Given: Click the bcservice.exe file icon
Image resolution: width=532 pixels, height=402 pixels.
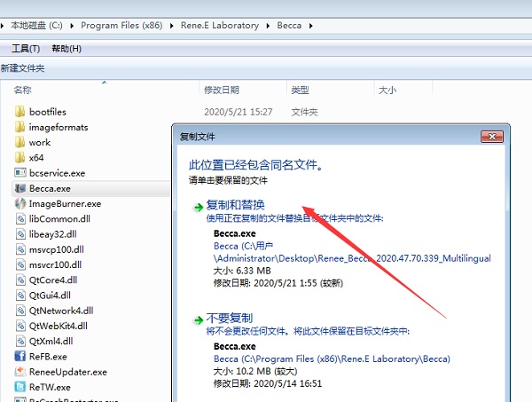Looking at the screenshot, I should [x=20, y=173].
